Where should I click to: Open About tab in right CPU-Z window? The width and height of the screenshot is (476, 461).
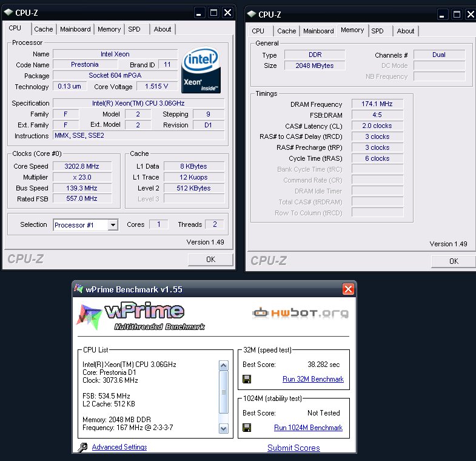pyautogui.click(x=406, y=31)
